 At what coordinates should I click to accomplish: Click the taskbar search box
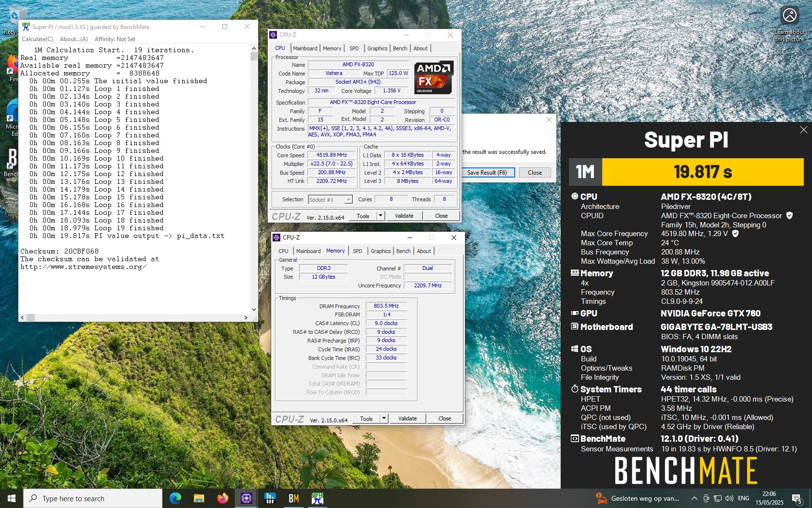click(93, 498)
